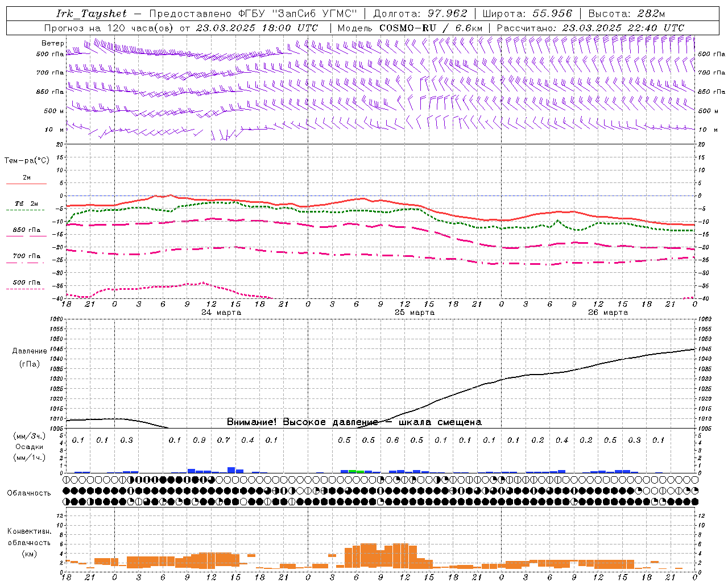Click the 'Давление' pressure panel label
This screenshot has width=728, height=582.
tap(30, 351)
